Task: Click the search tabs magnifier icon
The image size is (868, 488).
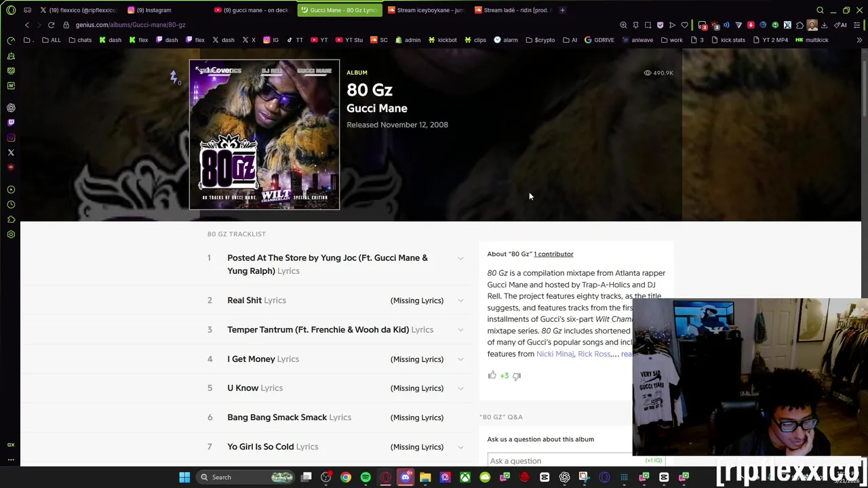Action: 820,10
